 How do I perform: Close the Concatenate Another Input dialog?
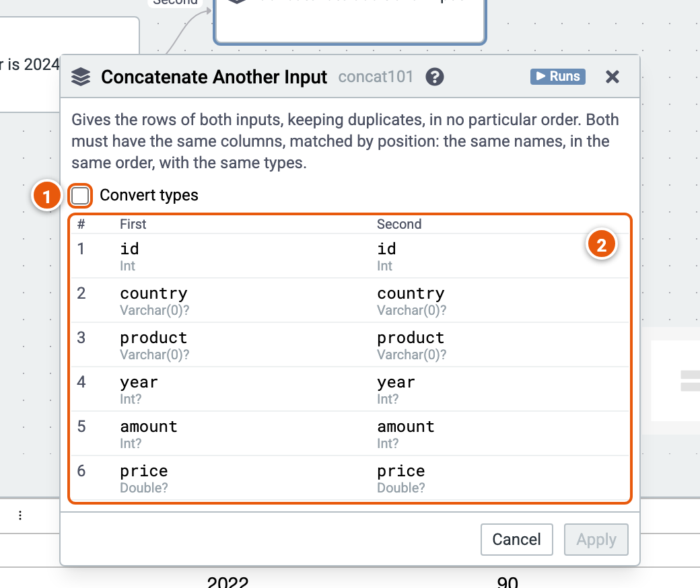click(x=612, y=77)
